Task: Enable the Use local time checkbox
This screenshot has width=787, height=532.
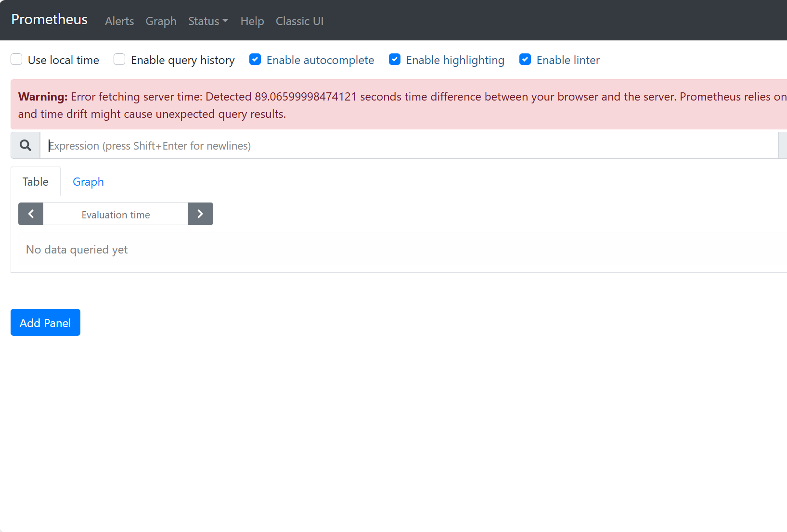Action: pyautogui.click(x=16, y=60)
